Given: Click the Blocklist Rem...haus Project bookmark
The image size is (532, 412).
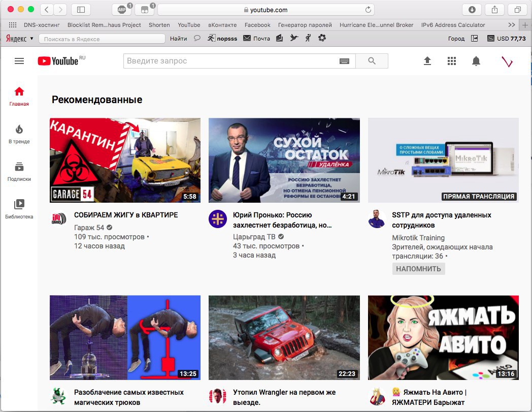Looking at the screenshot, I should [104, 25].
